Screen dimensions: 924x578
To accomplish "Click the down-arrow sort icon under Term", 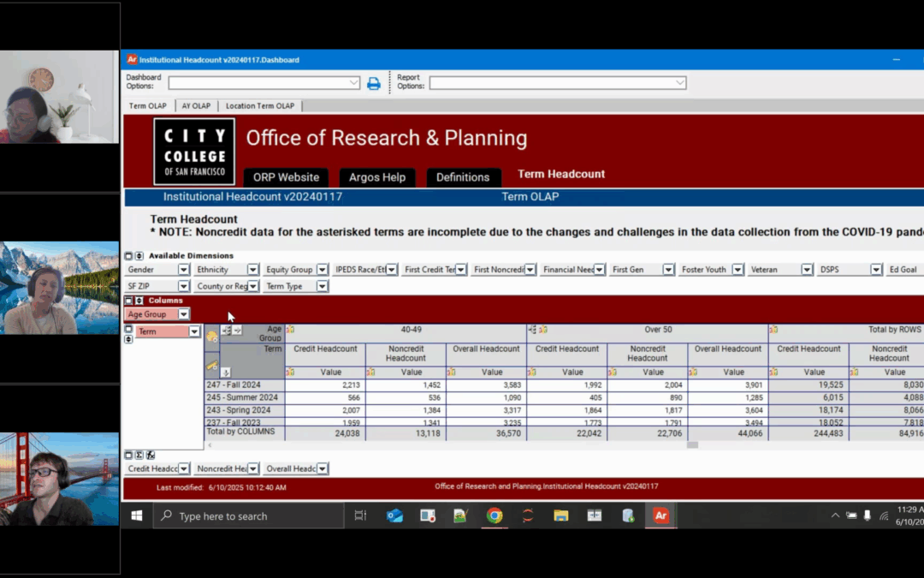I will 225,372.
